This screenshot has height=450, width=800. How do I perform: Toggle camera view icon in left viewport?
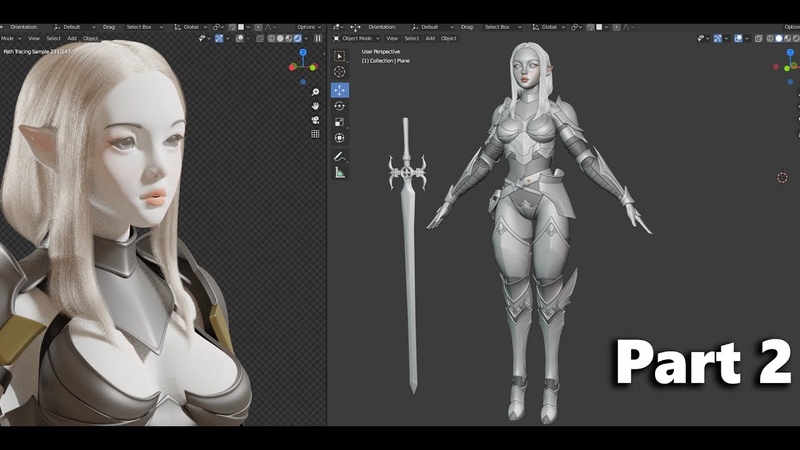tap(315, 120)
